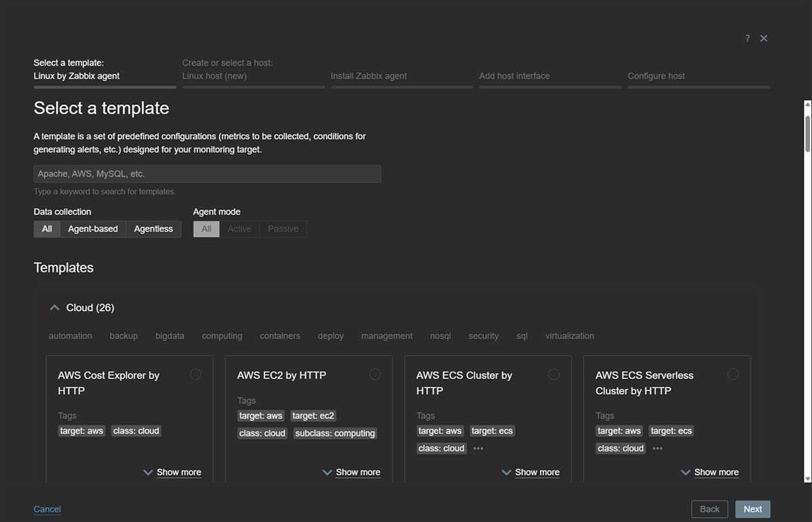Select the AWS Cost Explorer by HTTP template

click(196, 374)
